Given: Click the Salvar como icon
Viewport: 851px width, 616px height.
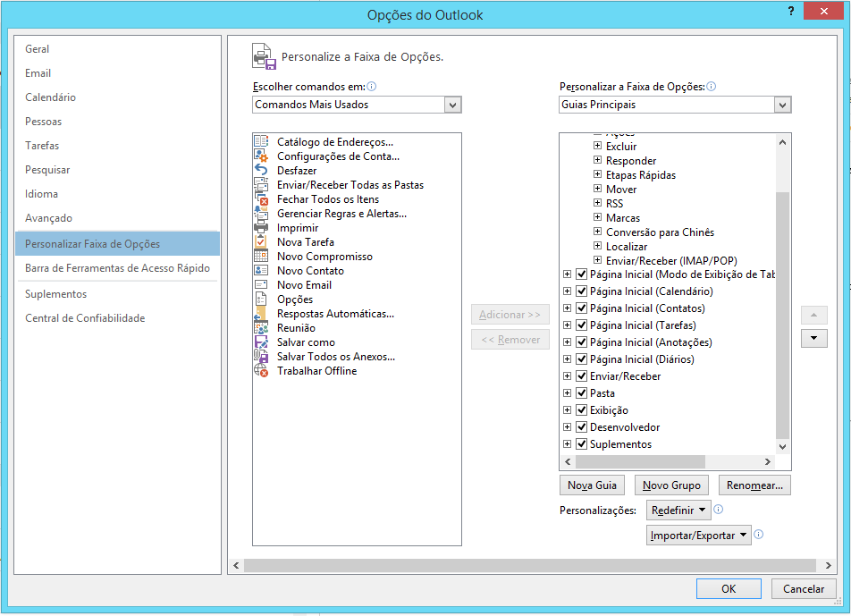Looking at the screenshot, I should pyautogui.click(x=261, y=342).
